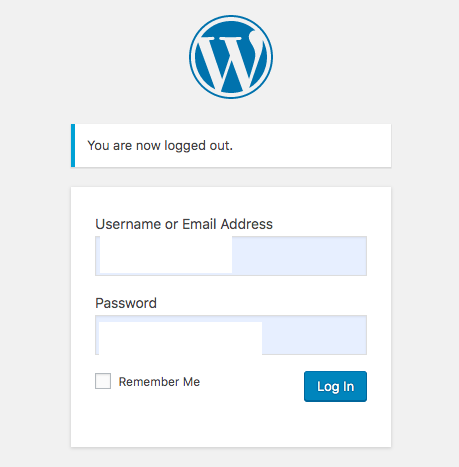Focus the Username or Email Address field
The image size is (459, 467).
(231, 256)
